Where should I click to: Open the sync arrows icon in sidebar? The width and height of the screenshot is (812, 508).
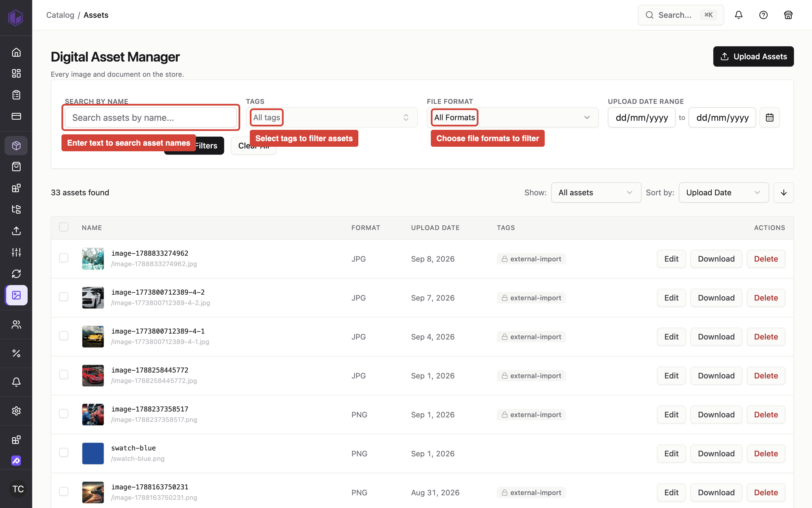[16, 273]
